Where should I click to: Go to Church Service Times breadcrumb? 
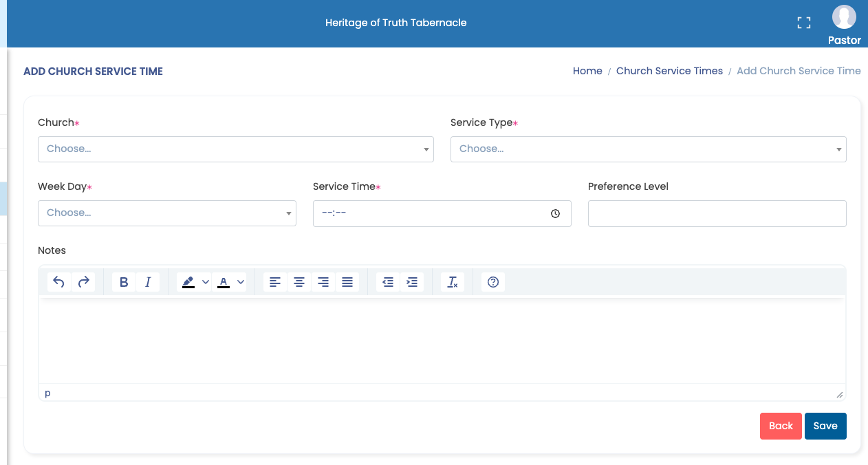[x=669, y=71]
